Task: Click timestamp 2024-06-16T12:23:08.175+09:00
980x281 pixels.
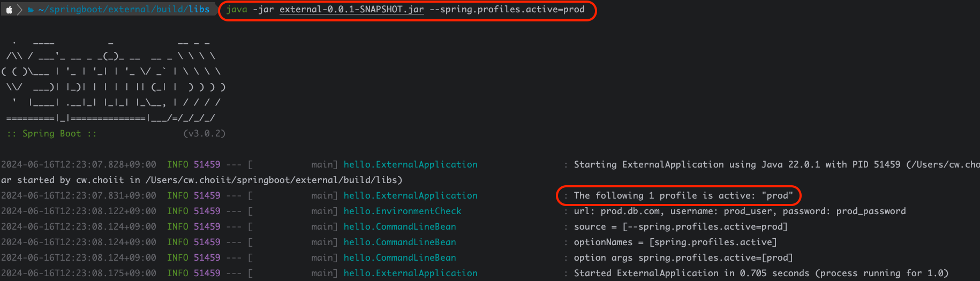Action: (x=79, y=273)
